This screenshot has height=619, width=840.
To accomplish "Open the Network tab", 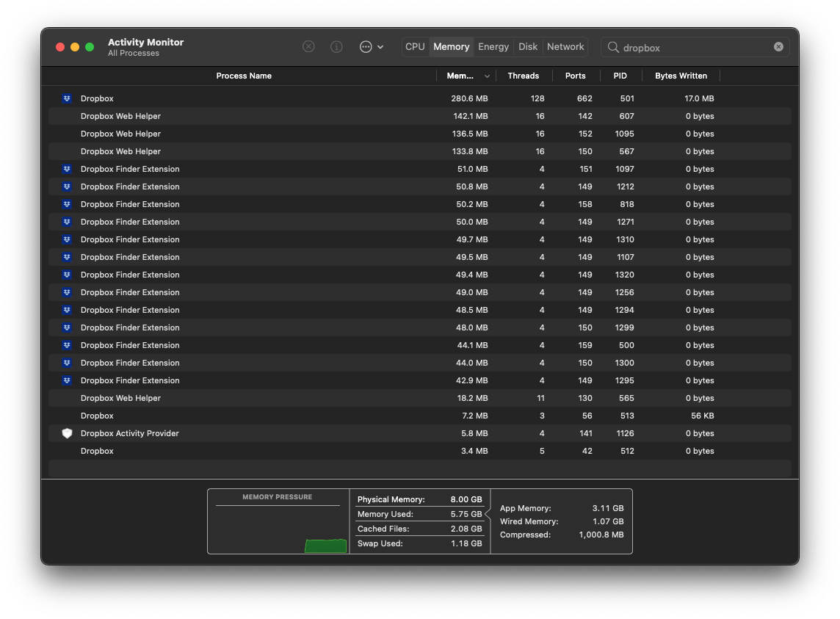I will (x=565, y=46).
